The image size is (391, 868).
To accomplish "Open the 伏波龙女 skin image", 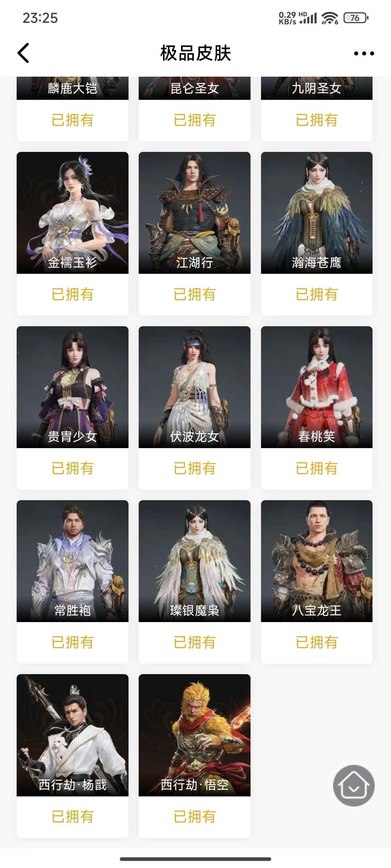I will 194,387.
